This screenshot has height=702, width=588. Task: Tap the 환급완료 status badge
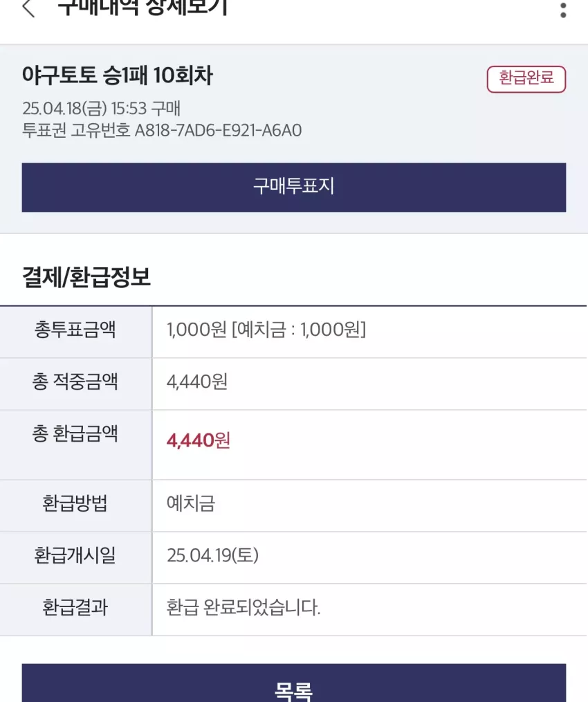point(526,79)
